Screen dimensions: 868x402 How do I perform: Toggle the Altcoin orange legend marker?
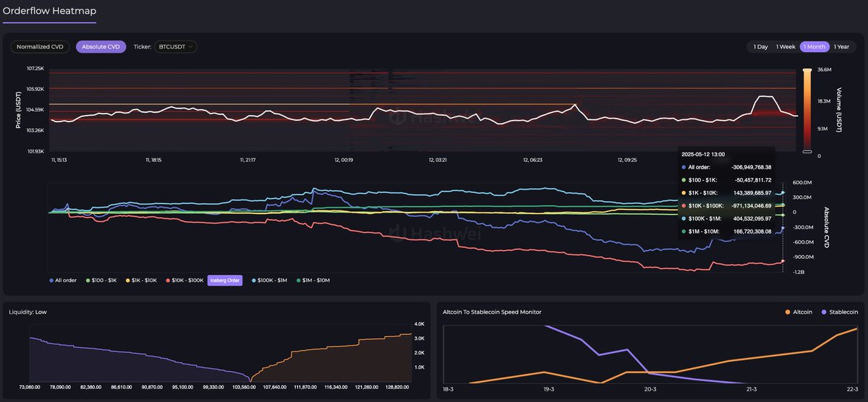[788, 312]
